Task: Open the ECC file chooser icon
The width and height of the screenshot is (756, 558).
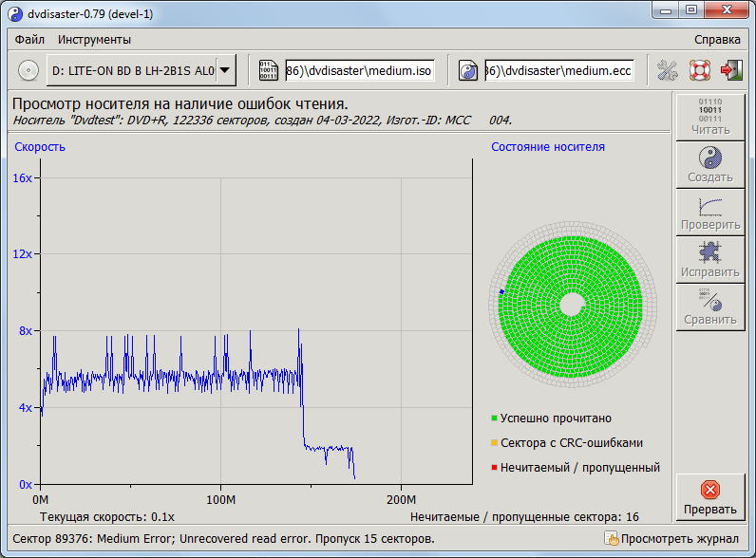Action: (468, 70)
